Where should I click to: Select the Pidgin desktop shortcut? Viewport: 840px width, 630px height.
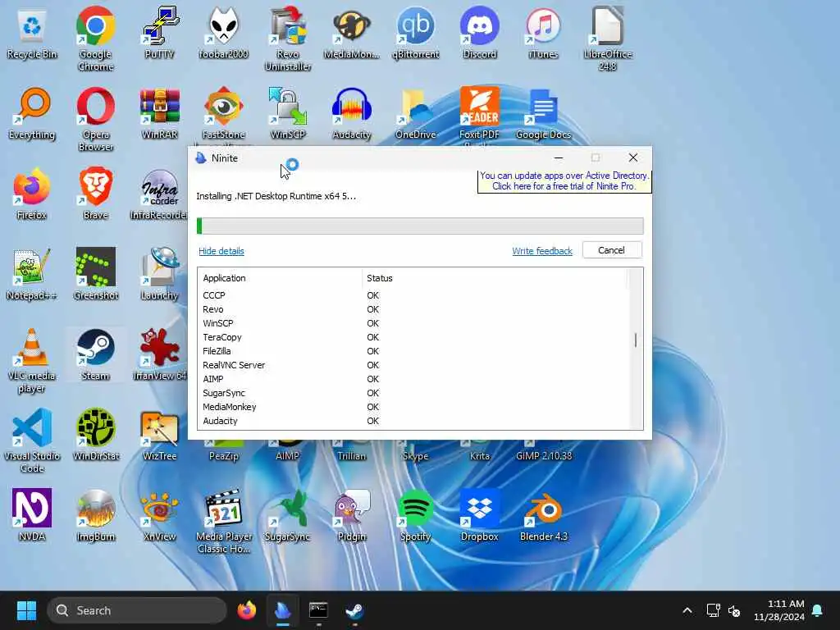[351, 515]
